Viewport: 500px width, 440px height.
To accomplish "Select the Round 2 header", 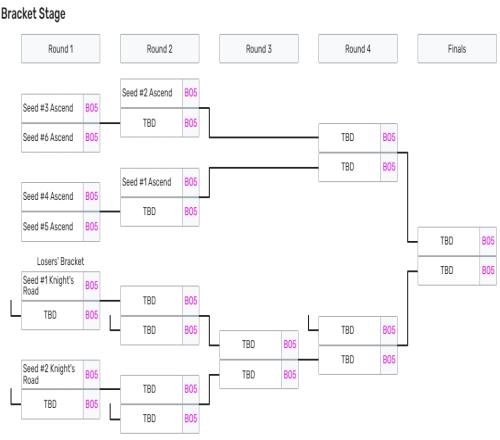I will pyautogui.click(x=160, y=49).
